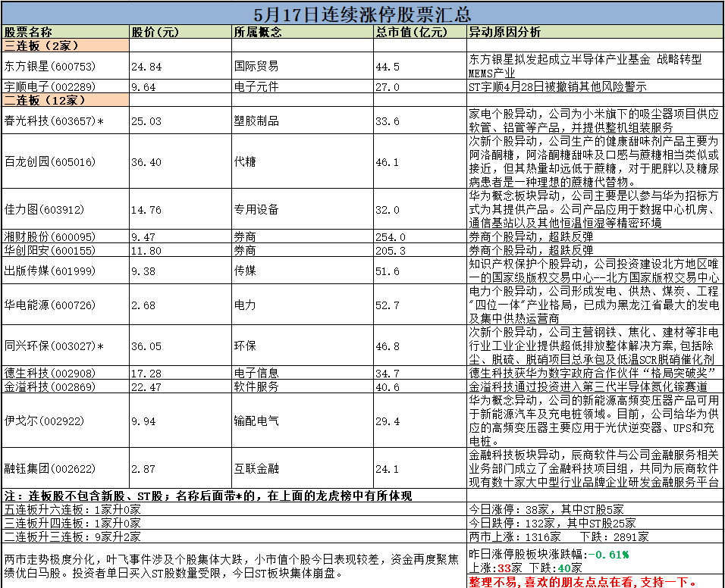Select stock name 宇顺电子(002289)
The width and height of the screenshot is (725, 588).
50,86
